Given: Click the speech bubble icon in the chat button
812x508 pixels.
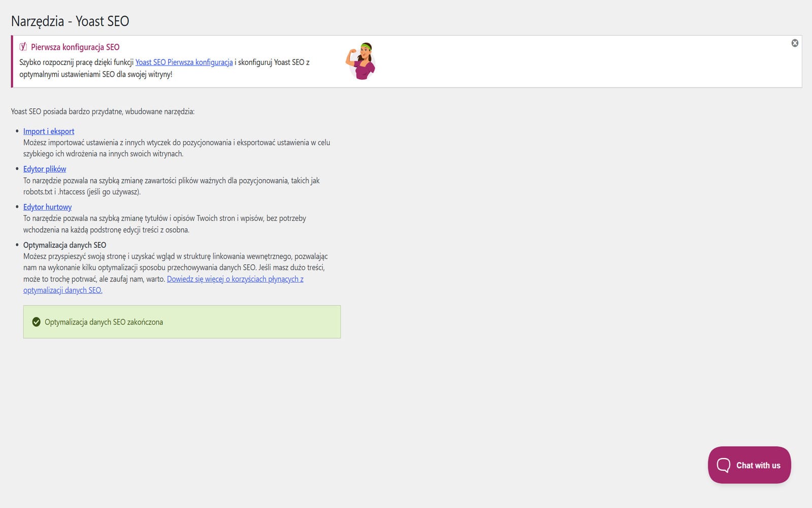Looking at the screenshot, I should (x=723, y=465).
